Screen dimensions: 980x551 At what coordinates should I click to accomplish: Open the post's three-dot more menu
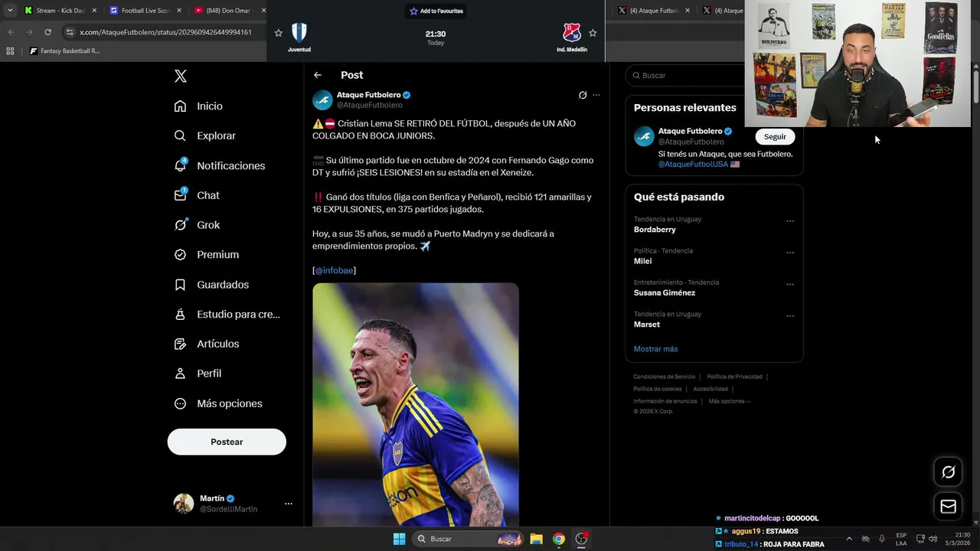596,95
